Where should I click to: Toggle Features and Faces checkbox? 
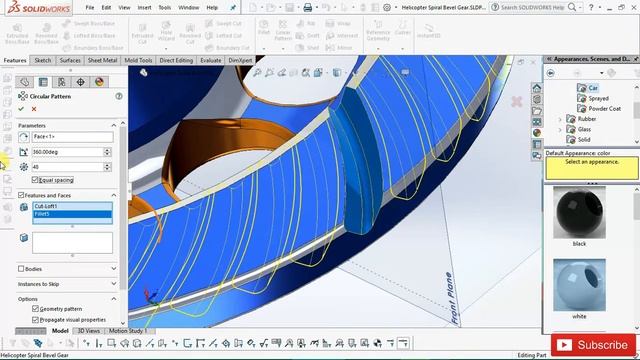(x=21, y=195)
